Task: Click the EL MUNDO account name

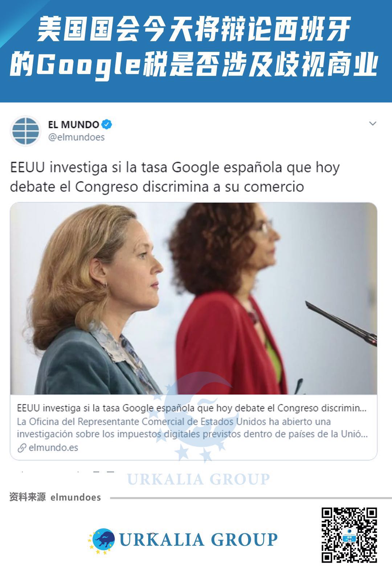Action: coord(73,125)
